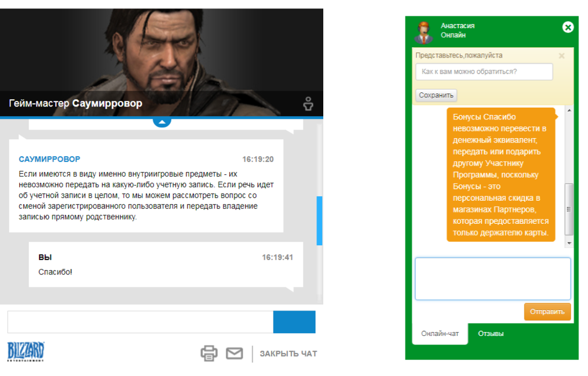Viewport: 588px width, 376px height.
Task: Click the blue scrollbar thumb in Blizzard chat
Action: point(319,220)
